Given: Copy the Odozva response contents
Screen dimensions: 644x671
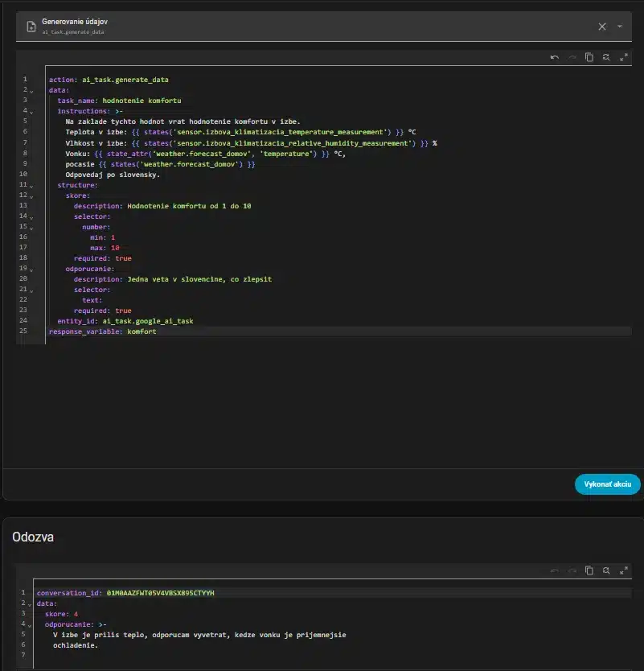Looking at the screenshot, I should (589, 571).
